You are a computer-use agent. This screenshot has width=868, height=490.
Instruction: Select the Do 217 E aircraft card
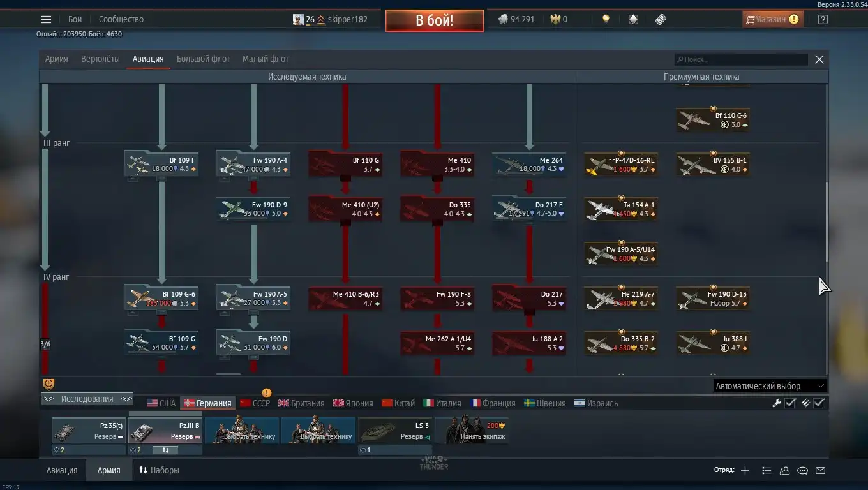click(x=529, y=209)
